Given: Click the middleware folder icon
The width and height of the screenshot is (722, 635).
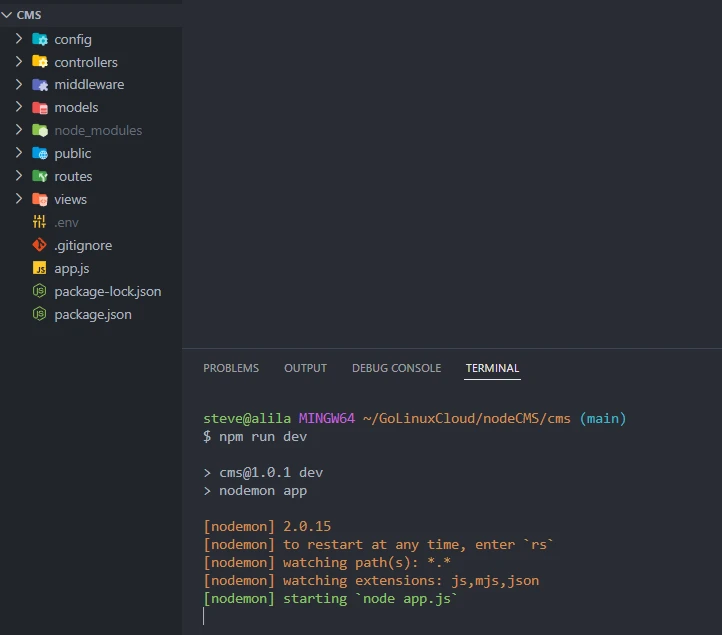Looking at the screenshot, I should pyautogui.click(x=40, y=85).
